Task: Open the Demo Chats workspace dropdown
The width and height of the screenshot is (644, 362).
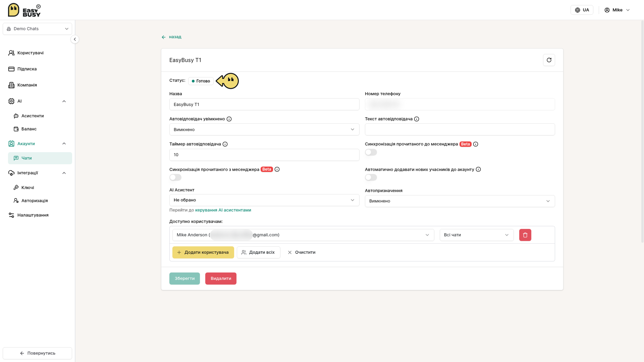Action: tap(37, 29)
